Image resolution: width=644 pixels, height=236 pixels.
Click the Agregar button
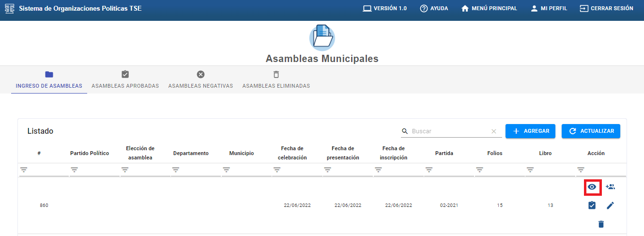click(531, 131)
